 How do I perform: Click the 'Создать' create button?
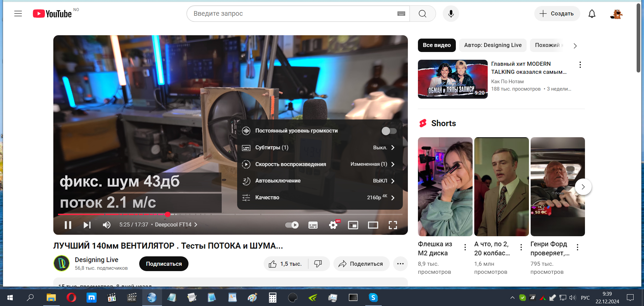557,14
